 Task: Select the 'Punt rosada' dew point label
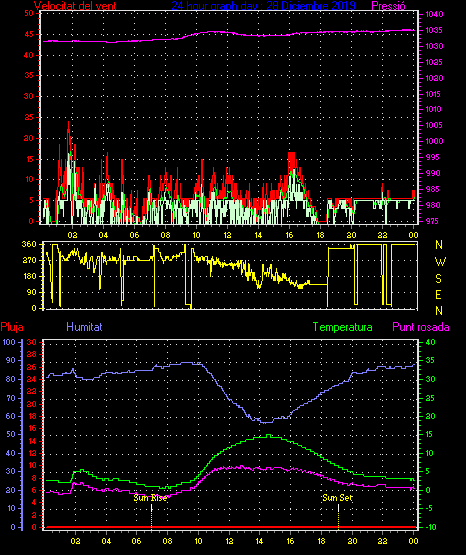pos(421,327)
